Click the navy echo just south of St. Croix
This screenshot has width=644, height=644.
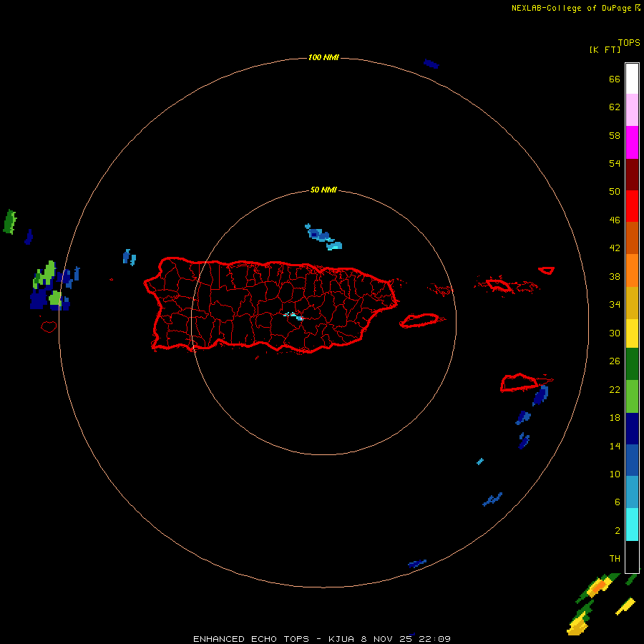click(540, 396)
